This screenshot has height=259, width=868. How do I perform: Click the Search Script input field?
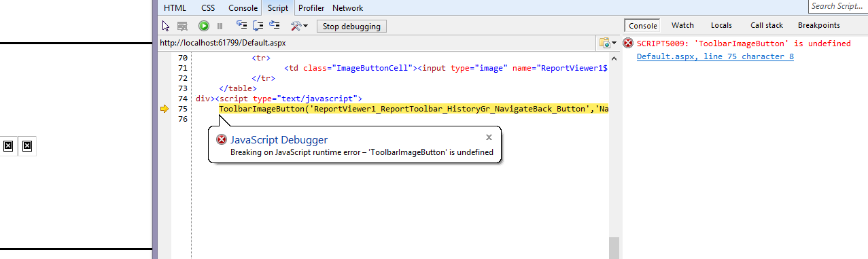(x=838, y=6)
